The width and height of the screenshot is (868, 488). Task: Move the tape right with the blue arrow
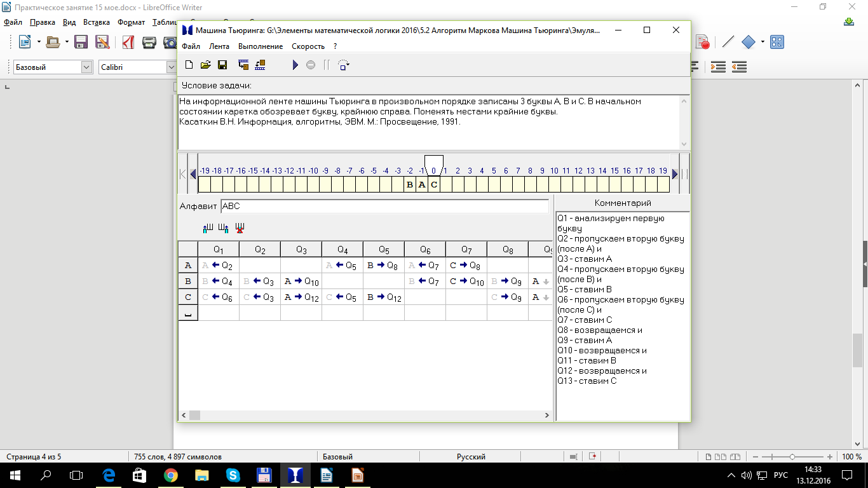pyautogui.click(x=675, y=174)
